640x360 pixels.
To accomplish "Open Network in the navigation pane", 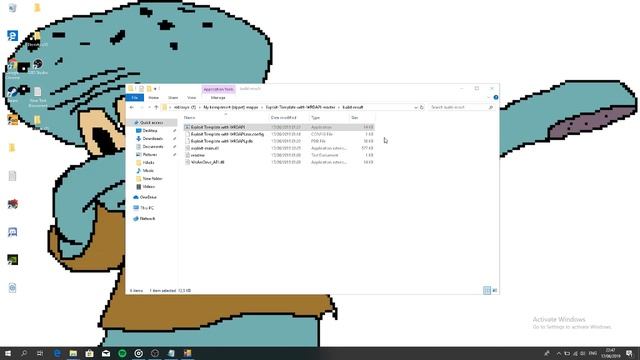I will (147, 218).
